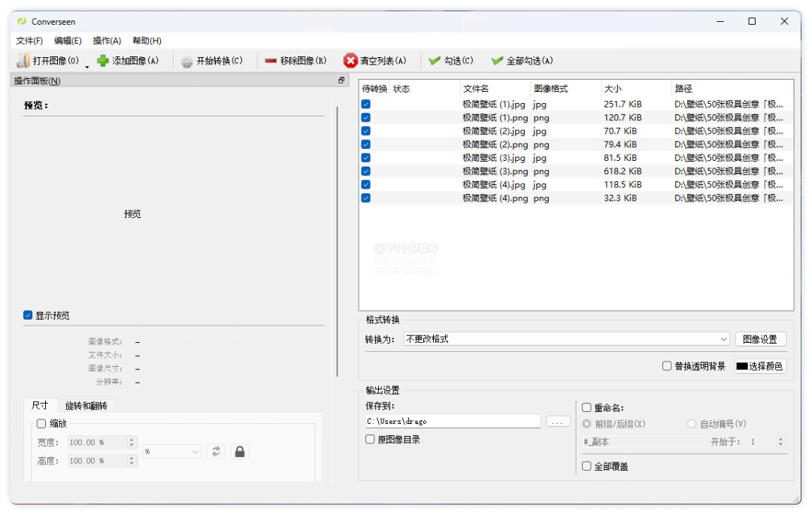Toggle the aspect ratio padlock icon
The height and width of the screenshot is (515, 812).
239,451
